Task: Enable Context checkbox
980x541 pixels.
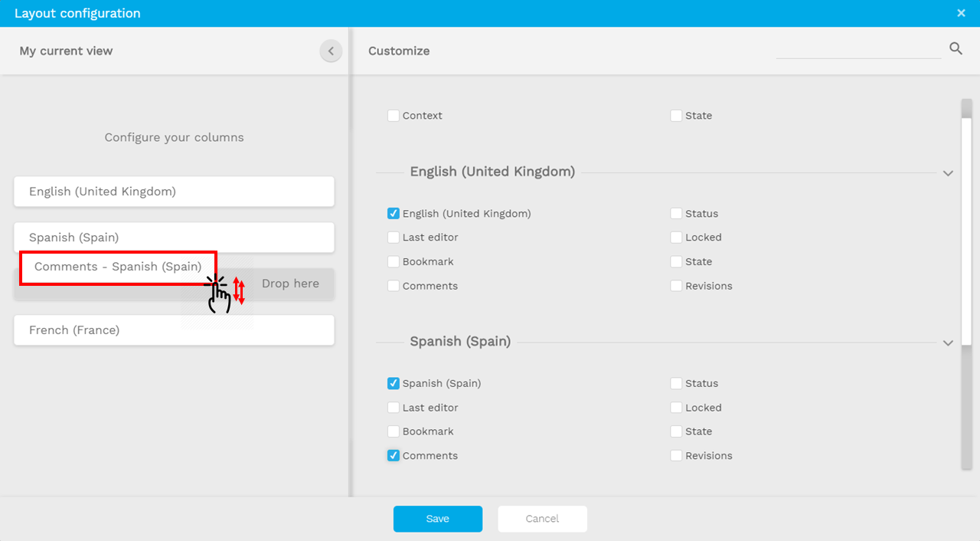Action: [x=394, y=116]
